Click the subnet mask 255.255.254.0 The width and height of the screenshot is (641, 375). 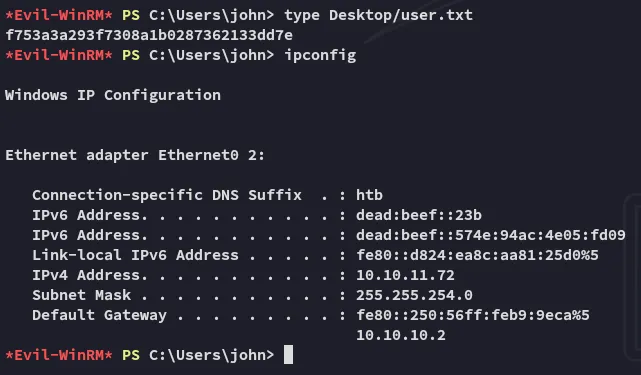(414, 295)
